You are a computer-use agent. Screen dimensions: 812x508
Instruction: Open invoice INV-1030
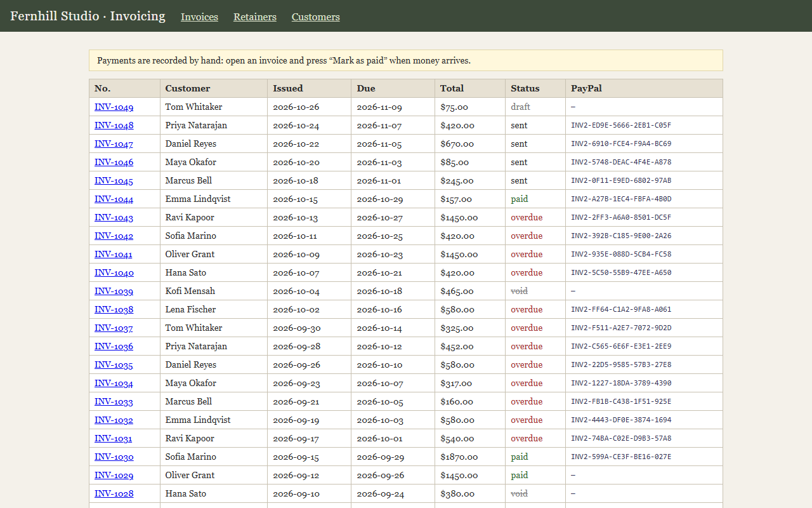pos(114,457)
